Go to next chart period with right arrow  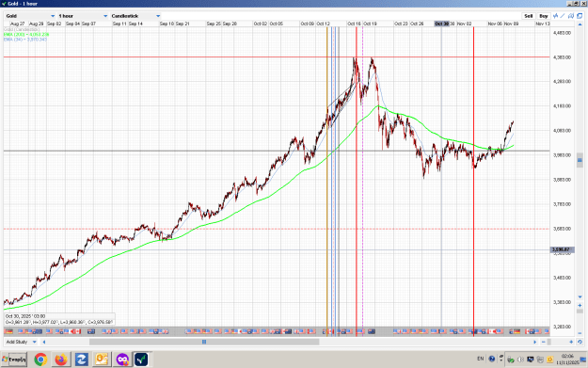click(x=534, y=342)
